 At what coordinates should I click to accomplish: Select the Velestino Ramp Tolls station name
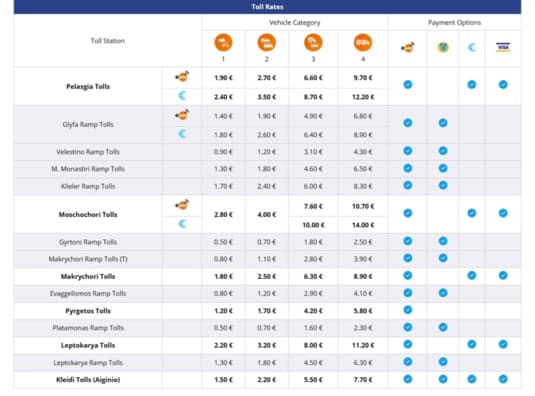pos(88,152)
